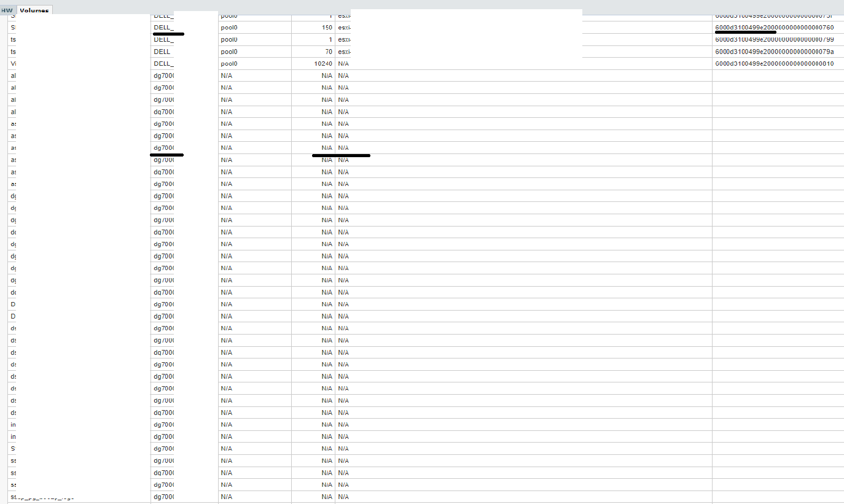Select the DELL_ cell in the 10240 row
844x504 pixels.
click(x=163, y=64)
